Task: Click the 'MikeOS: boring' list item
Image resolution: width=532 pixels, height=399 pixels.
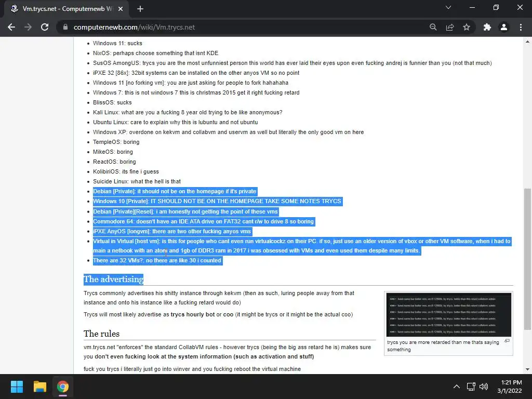Action: tap(113, 151)
